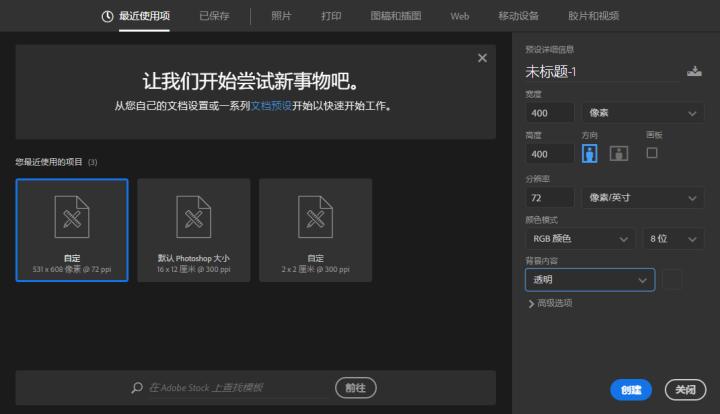This screenshot has width=720, height=414.
Task: Switch to the 最近使用项 tab
Action: click(144, 17)
